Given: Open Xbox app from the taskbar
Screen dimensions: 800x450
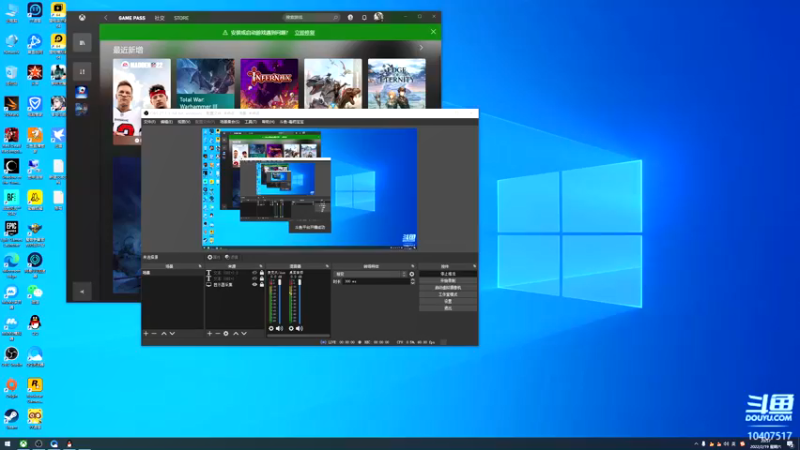Looking at the screenshot, I should coord(23,444).
